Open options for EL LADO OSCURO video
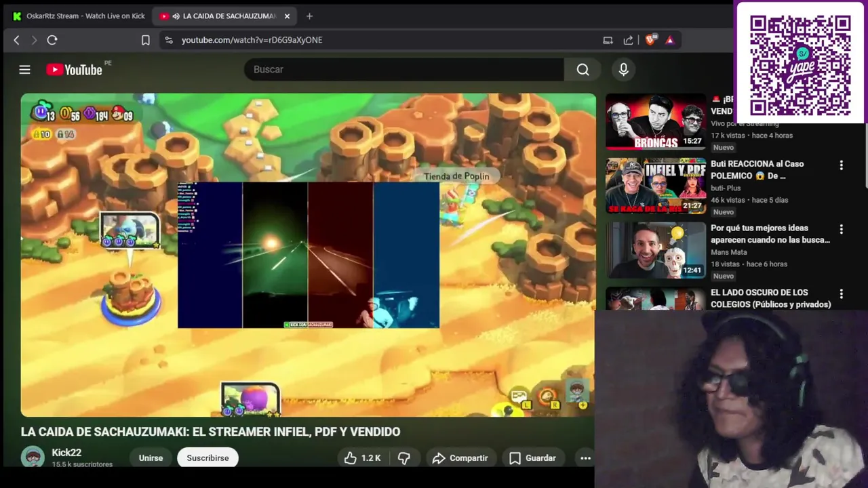868x488 pixels. [x=841, y=294]
